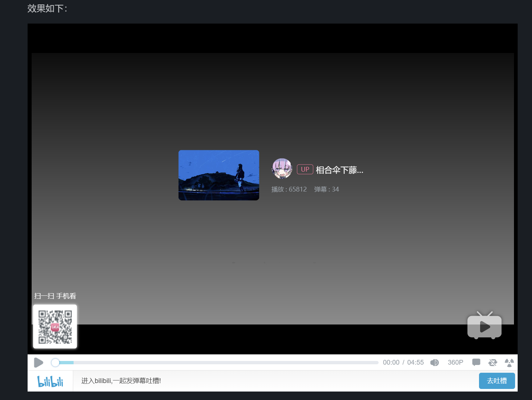Click the 00:00 / 04:55 time display
Image resolution: width=532 pixels, height=400 pixels.
pyautogui.click(x=403, y=362)
